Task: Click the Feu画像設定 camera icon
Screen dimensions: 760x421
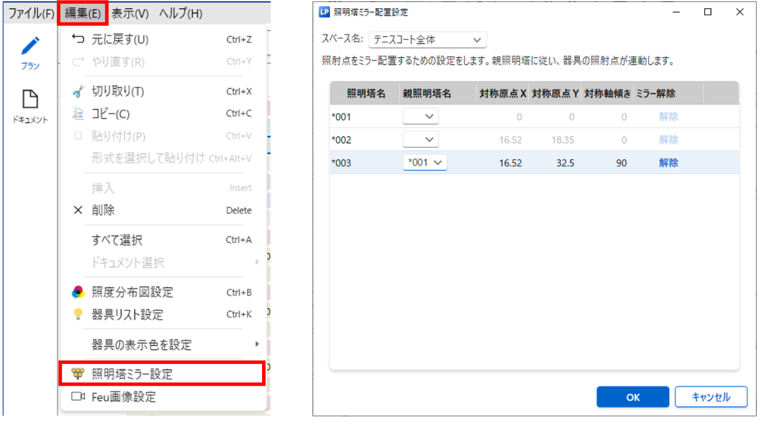Action: (x=79, y=396)
